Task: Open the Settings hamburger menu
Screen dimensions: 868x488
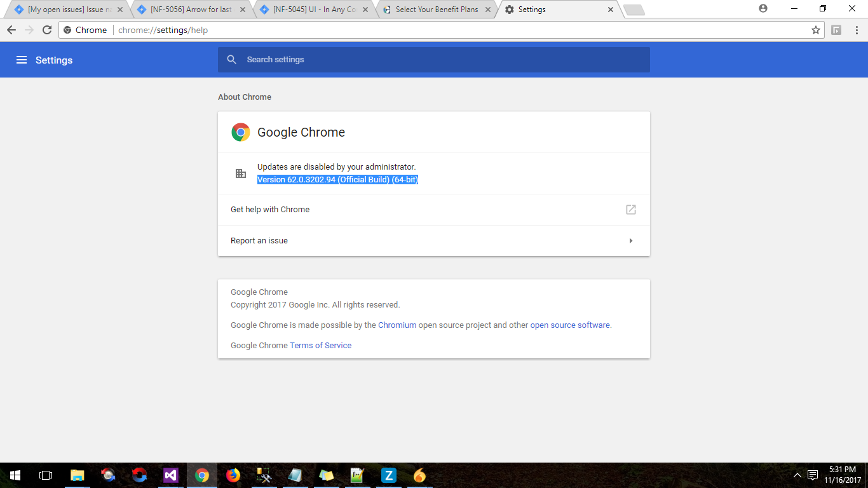Action: pyautogui.click(x=22, y=60)
